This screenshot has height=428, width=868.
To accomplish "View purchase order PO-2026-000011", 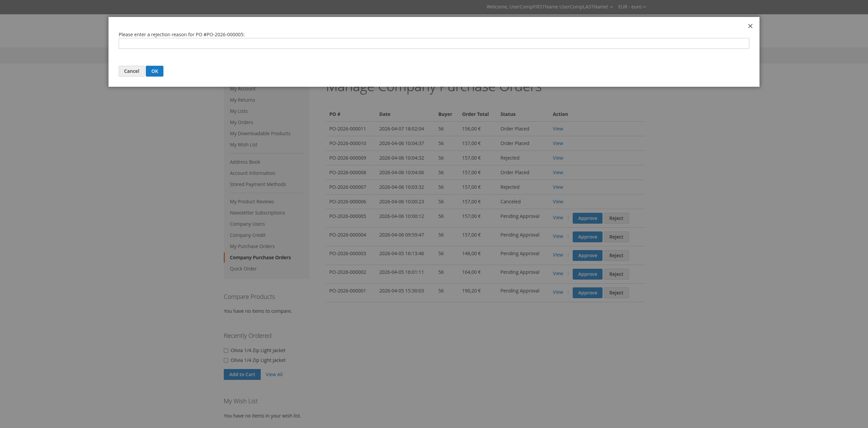I will pos(558,129).
